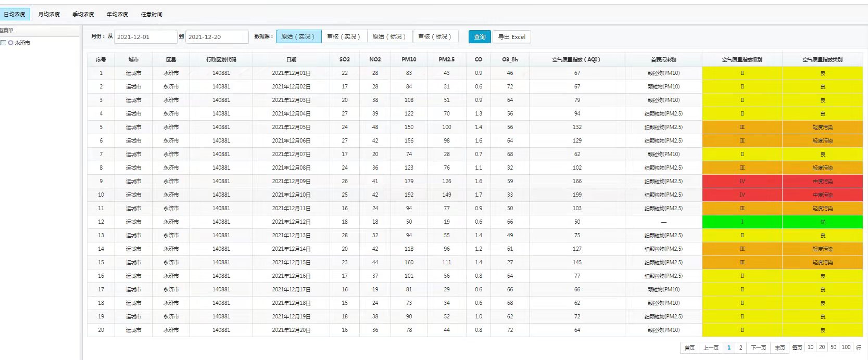
Task: Click the 城市 column header
Action: click(x=133, y=59)
